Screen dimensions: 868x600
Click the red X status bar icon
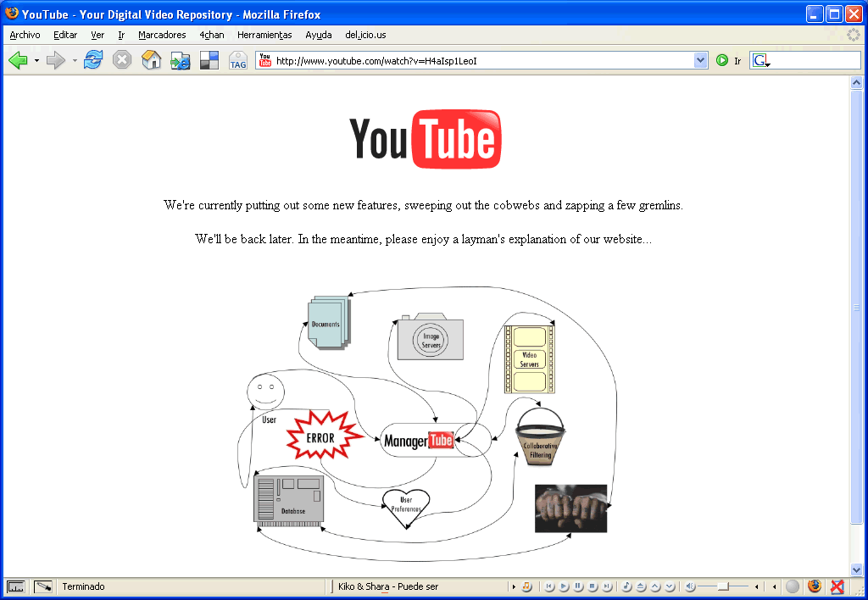pos(837,586)
